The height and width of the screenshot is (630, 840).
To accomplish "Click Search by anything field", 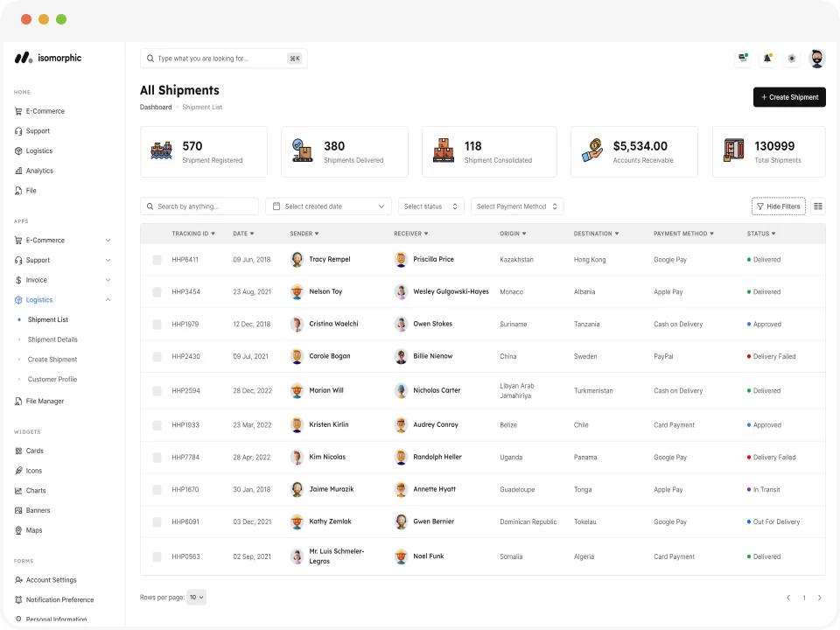I will click(x=199, y=206).
